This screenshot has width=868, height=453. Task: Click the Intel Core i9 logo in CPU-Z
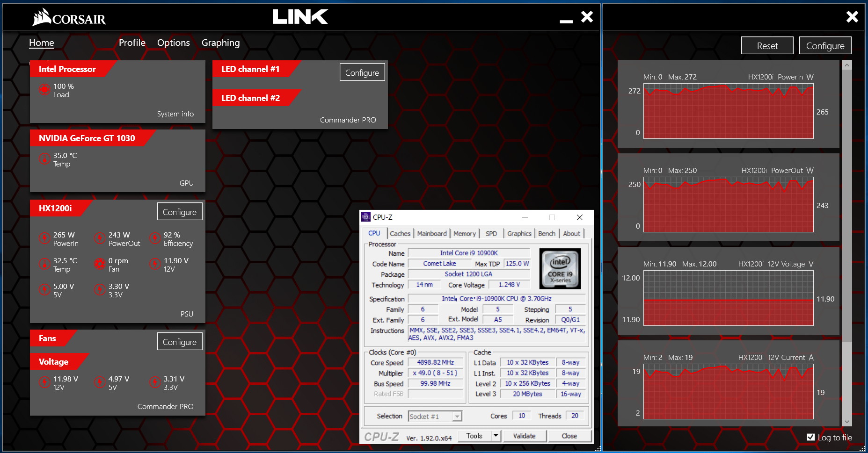560,268
